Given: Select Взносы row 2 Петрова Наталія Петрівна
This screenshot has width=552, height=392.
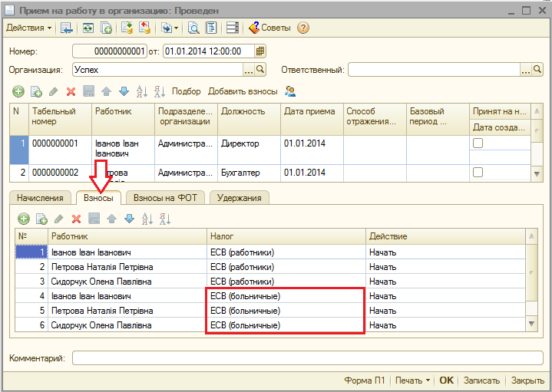Looking at the screenshot, I should (x=270, y=267).
